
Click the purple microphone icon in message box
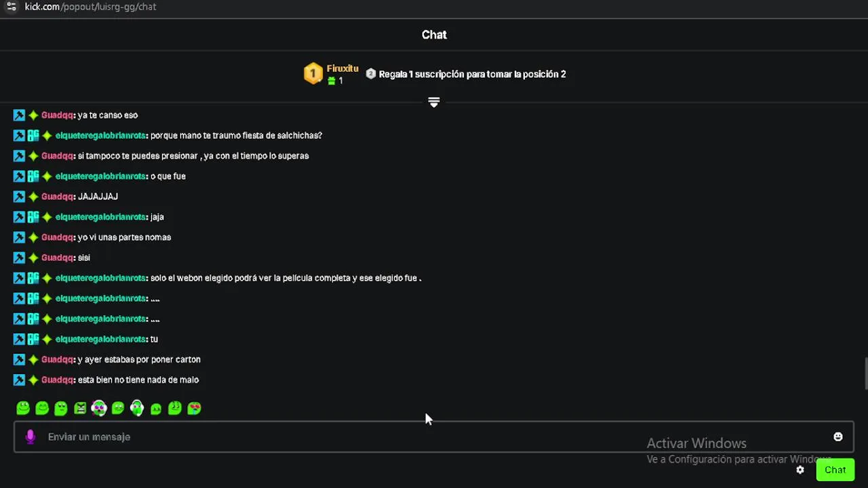30,436
